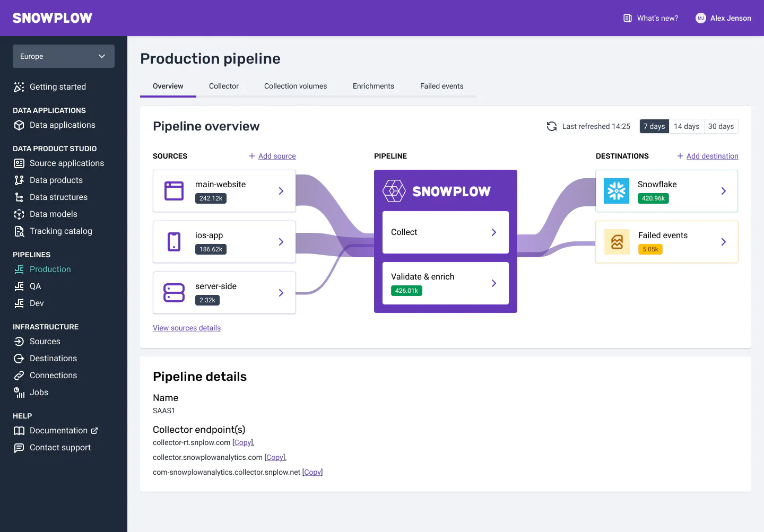Click the main-website browser window icon

(x=174, y=191)
